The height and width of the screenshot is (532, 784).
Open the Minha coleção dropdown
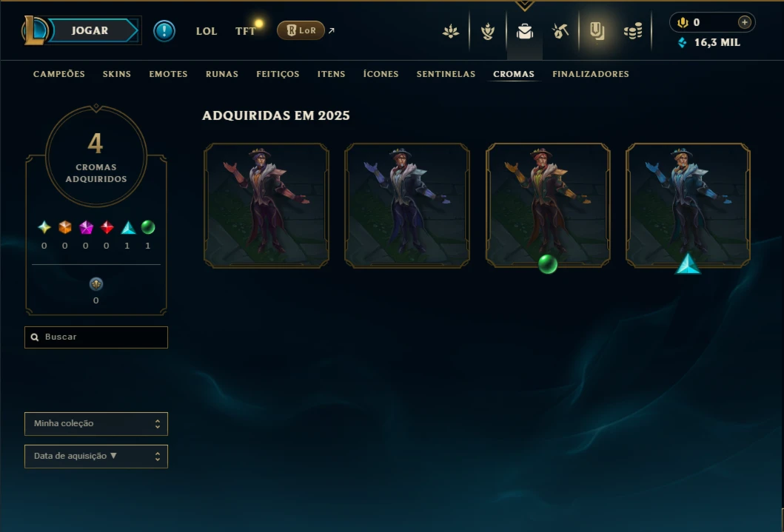[96, 423]
